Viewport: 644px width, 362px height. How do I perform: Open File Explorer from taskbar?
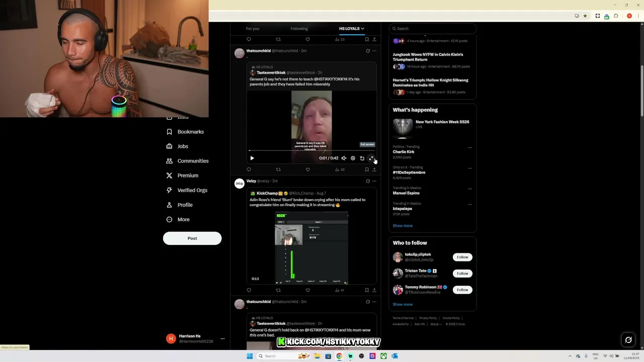click(317, 356)
